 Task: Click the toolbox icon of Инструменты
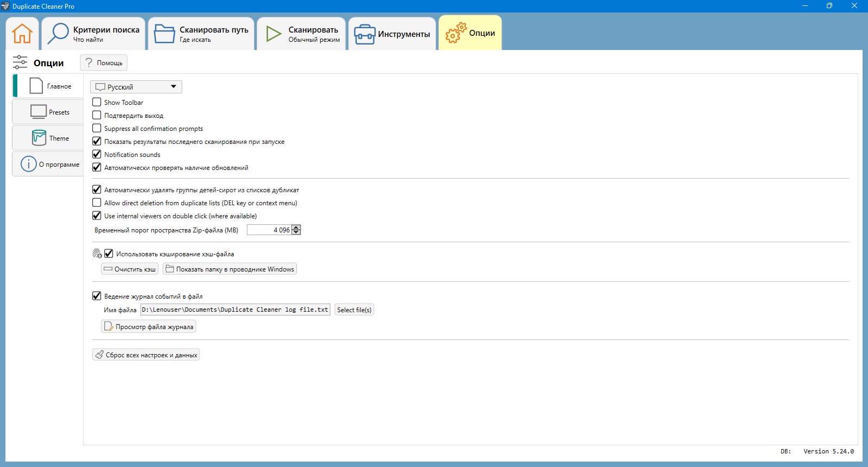click(x=365, y=34)
